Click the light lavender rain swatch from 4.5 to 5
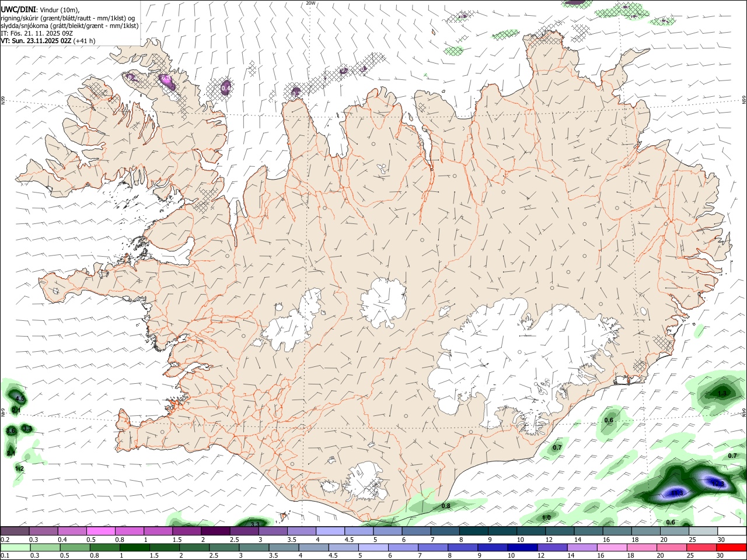This screenshot has height=560, width=747. click(x=343, y=548)
